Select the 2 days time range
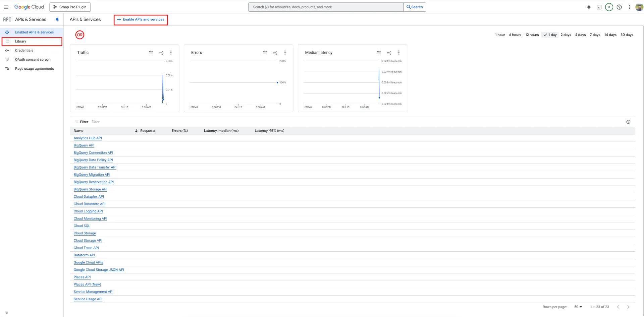This screenshot has width=644, height=317. click(566, 35)
